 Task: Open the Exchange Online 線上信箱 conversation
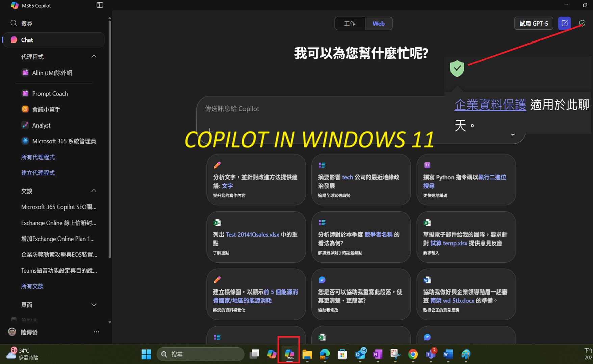[58, 223]
